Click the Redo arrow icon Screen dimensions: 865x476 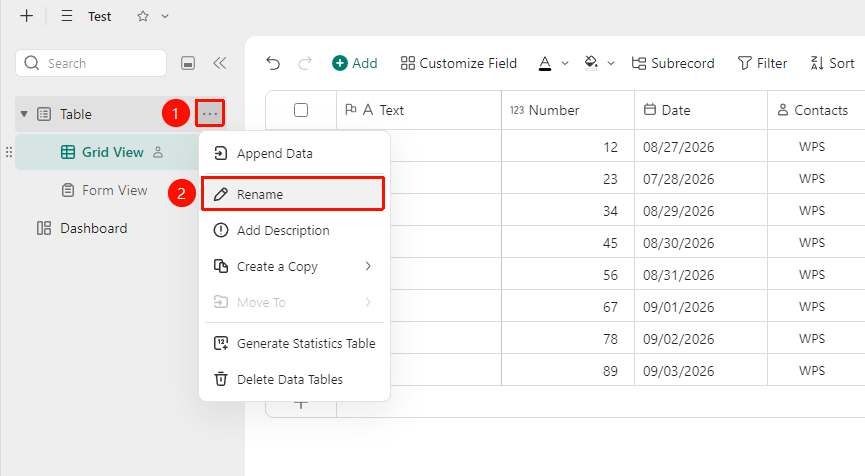point(305,63)
